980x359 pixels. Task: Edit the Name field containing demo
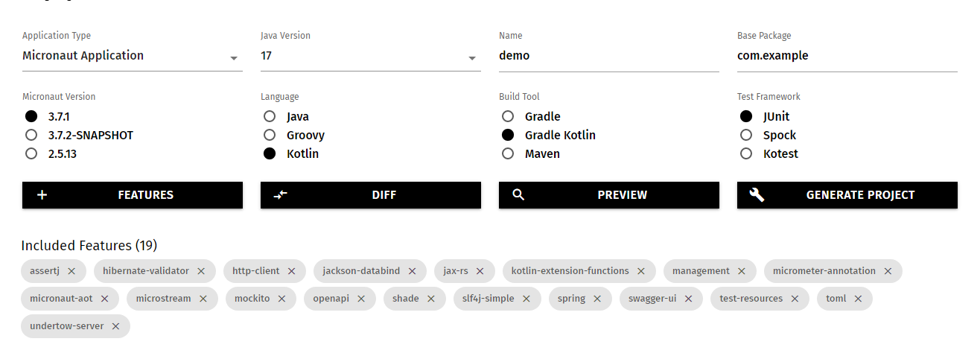click(609, 56)
